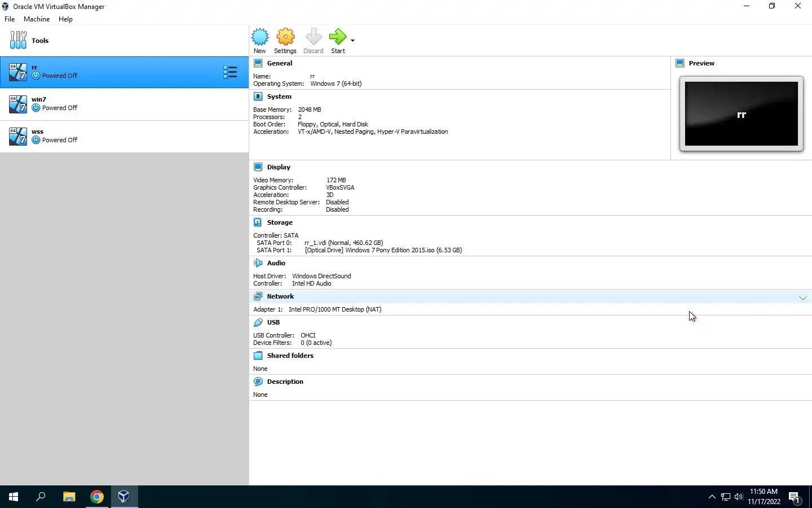Click the Windows 7 (64-bit) operating system value
This screenshot has width=812, height=508.
coord(336,84)
